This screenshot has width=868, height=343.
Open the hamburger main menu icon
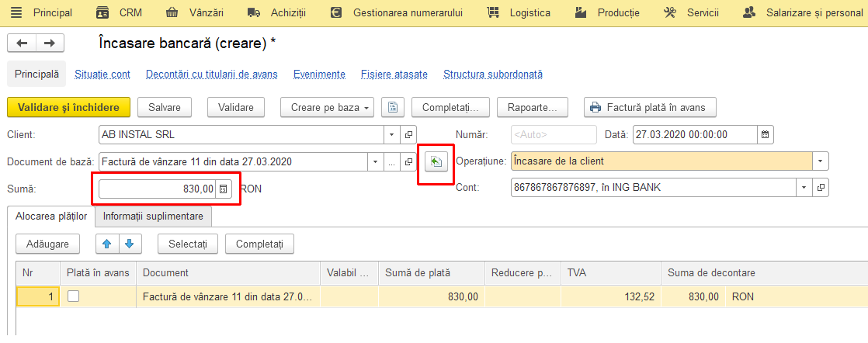pos(16,12)
